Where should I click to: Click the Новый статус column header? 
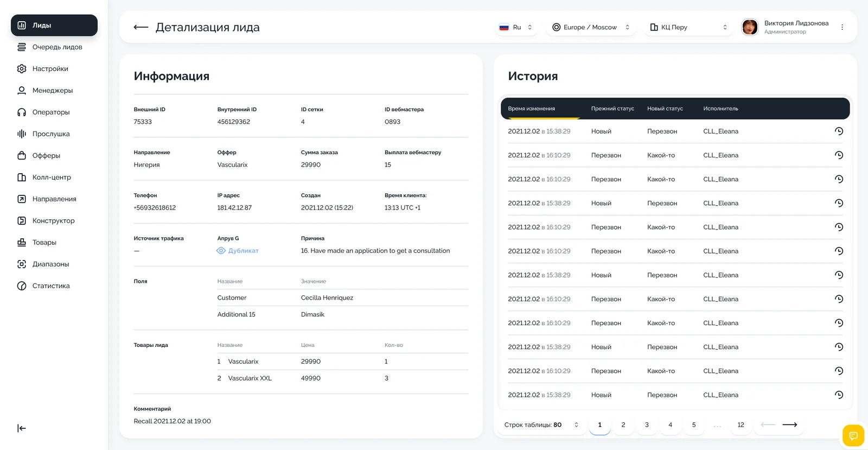click(x=665, y=109)
